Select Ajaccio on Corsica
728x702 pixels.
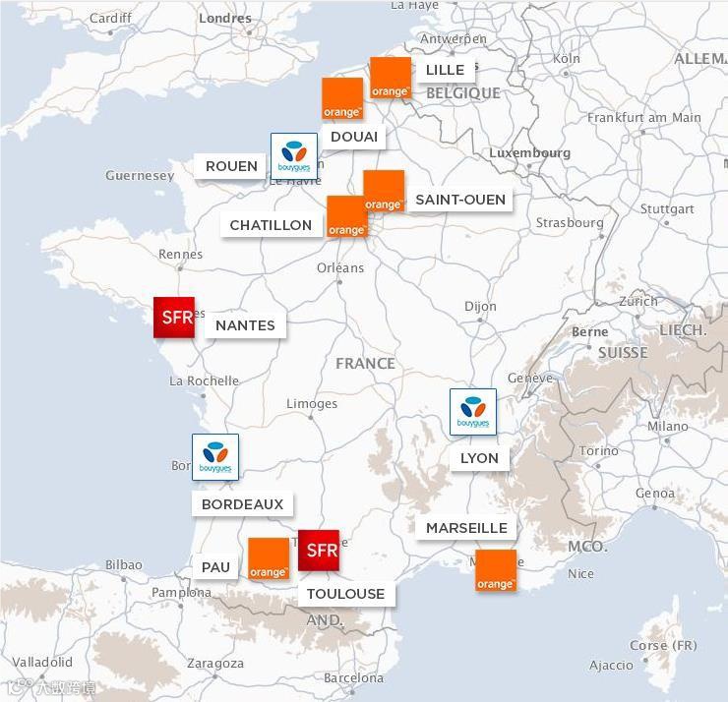click(611, 666)
